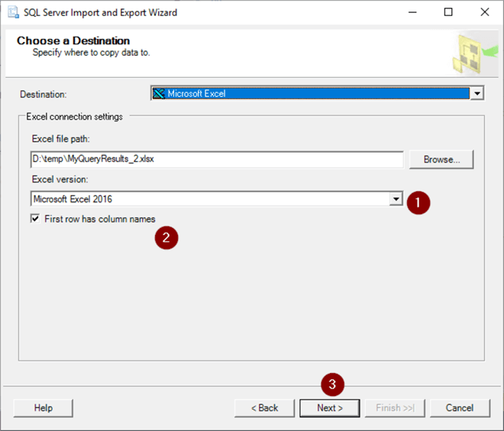Click the SQL Server wizard title bar icon
The height and width of the screenshot is (431, 504).
(13, 12)
